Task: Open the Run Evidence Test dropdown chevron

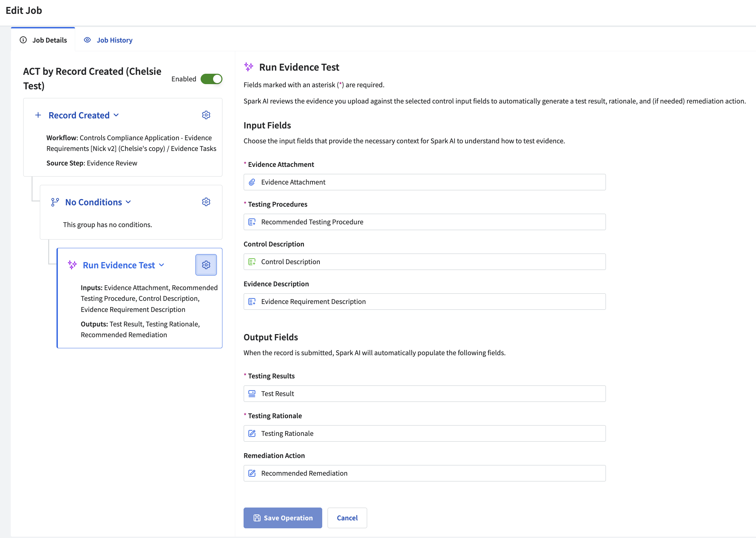Action: (x=161, y=265)
